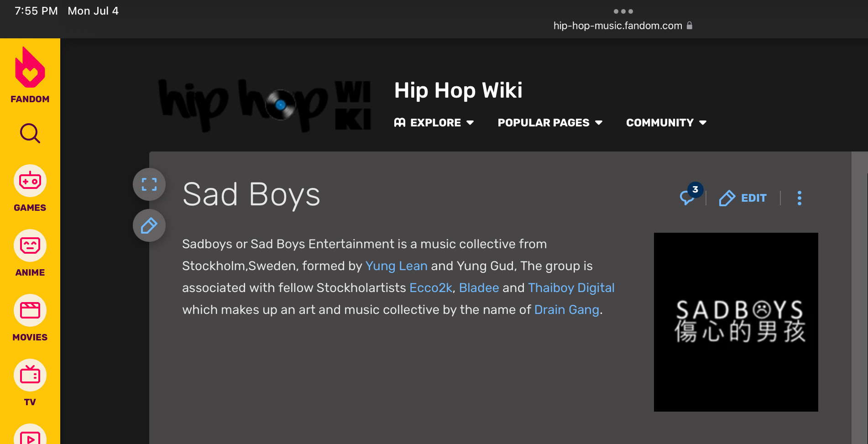Click the 7:55 PM clock in status bar
This screenshot has height=444, width=868.
(36, 11)
